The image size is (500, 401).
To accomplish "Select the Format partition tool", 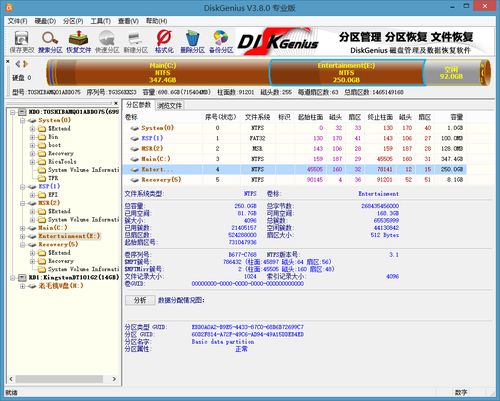I will [164, 42].
